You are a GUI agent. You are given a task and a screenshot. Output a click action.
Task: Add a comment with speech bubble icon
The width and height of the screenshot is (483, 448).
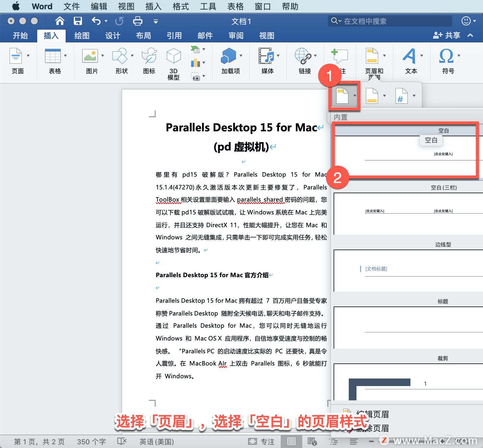(339, 56)
